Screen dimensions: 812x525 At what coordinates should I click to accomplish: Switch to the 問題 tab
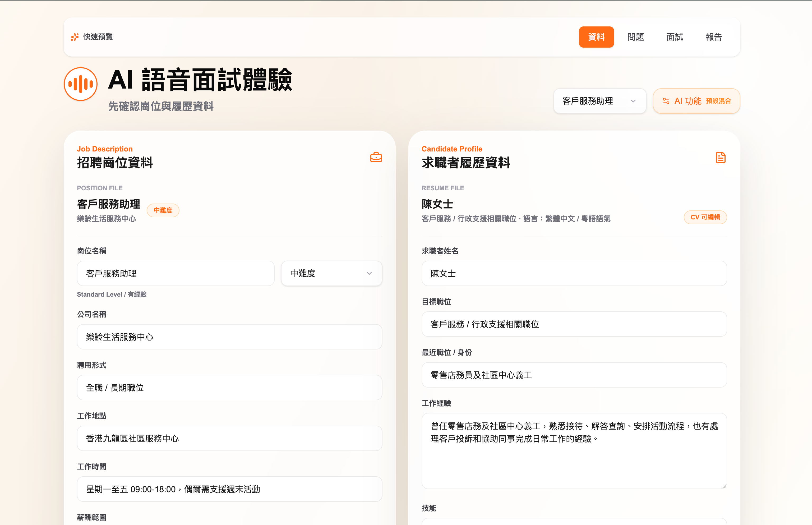pos(635,37)
